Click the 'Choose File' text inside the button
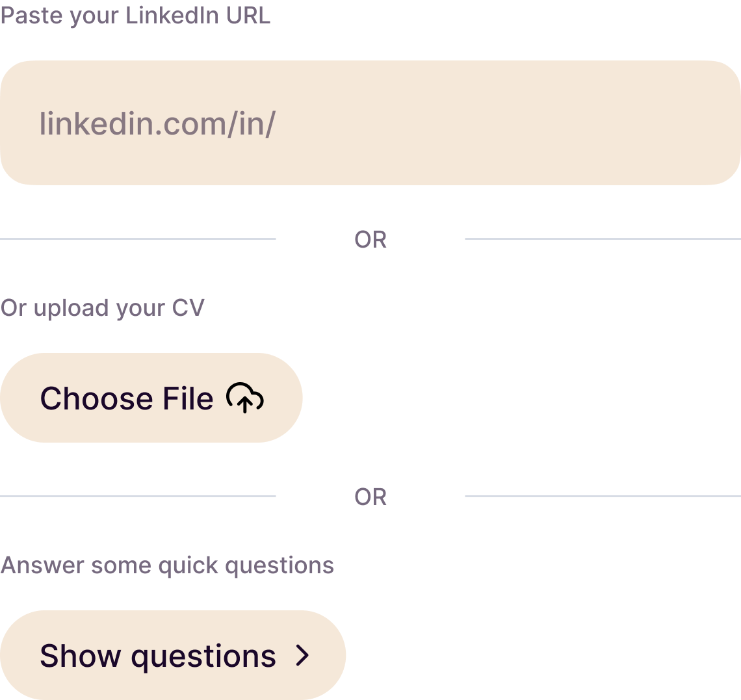Image resolution: width=741 pixels, height=700 pixels. 127,398
